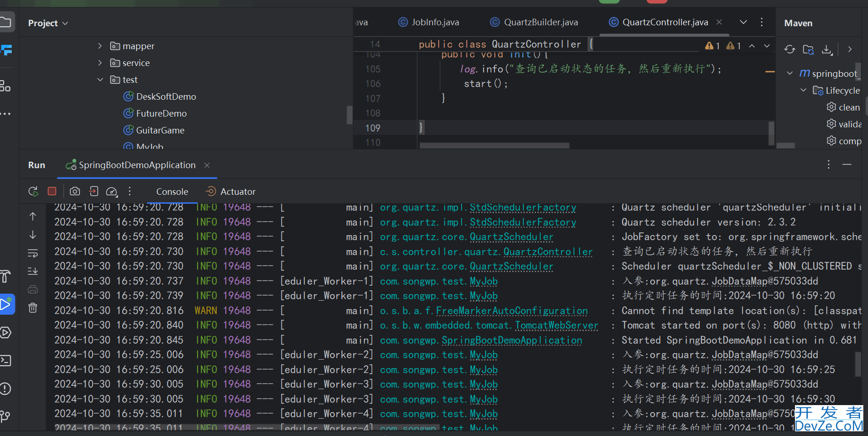The height and width of the screenshot is (436, 868).
Task: Open the Structure tool window icon
Action: [5, 86]
